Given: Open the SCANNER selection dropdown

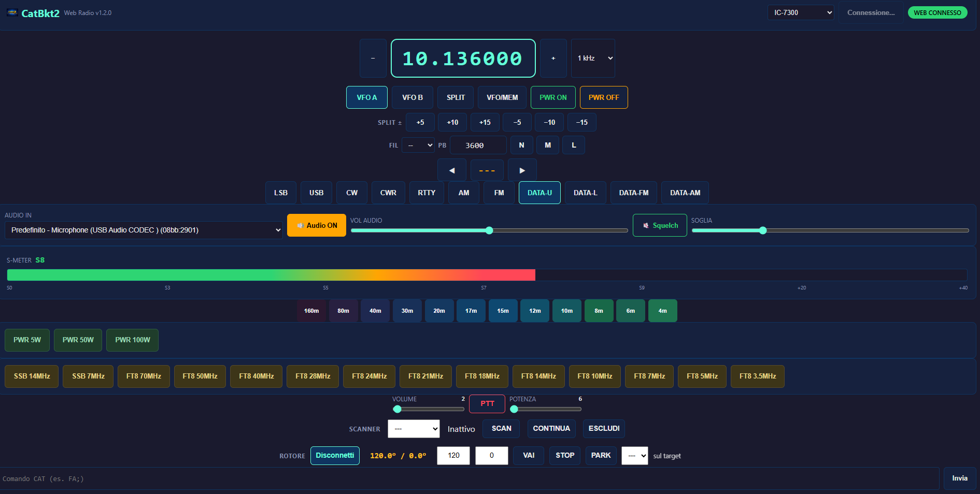Looking at the screenshot, I should click(414, 429).
